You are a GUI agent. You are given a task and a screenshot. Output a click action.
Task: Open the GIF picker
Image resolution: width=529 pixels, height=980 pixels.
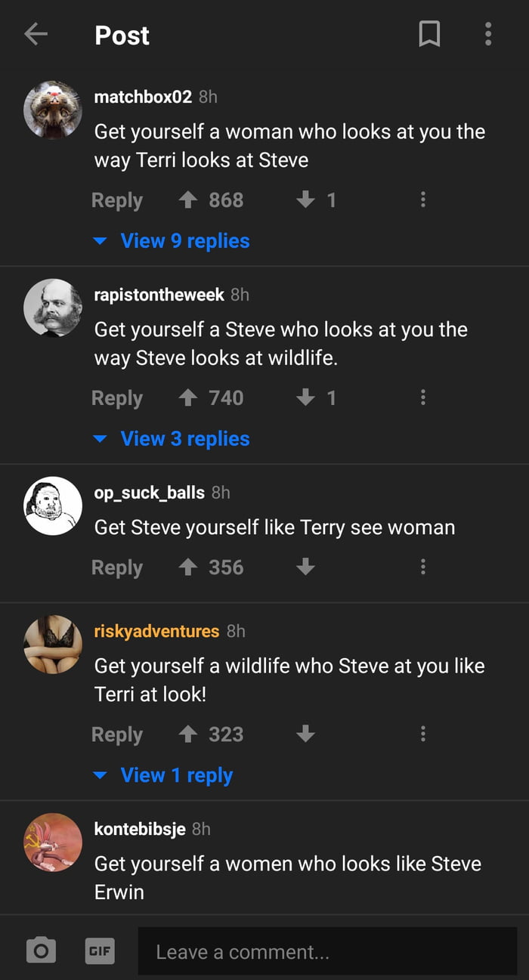(99, 950)
